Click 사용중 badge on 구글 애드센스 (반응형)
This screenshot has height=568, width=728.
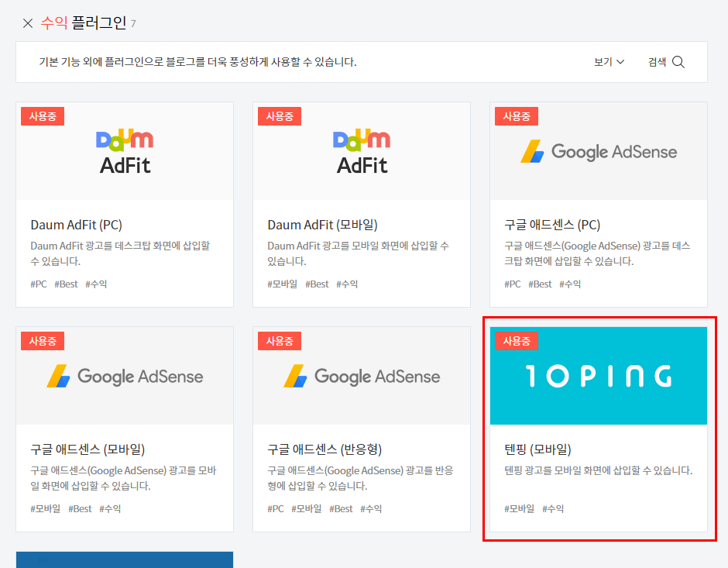click(280, 341)
